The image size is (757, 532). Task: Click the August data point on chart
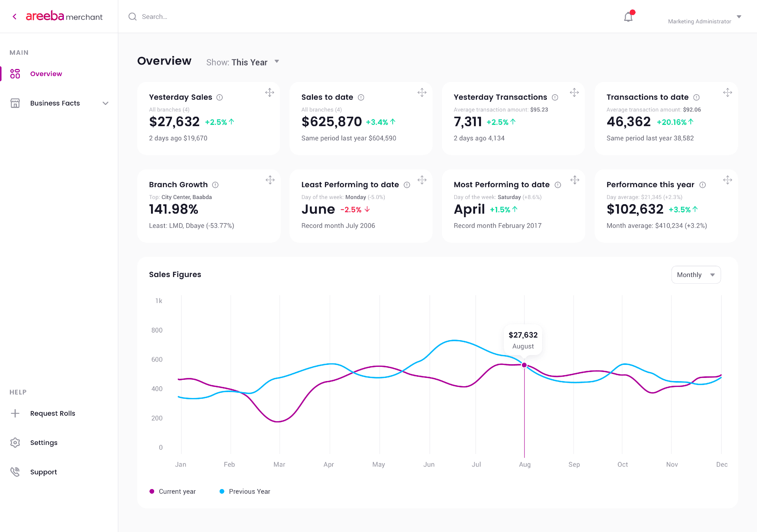point(524,365)
